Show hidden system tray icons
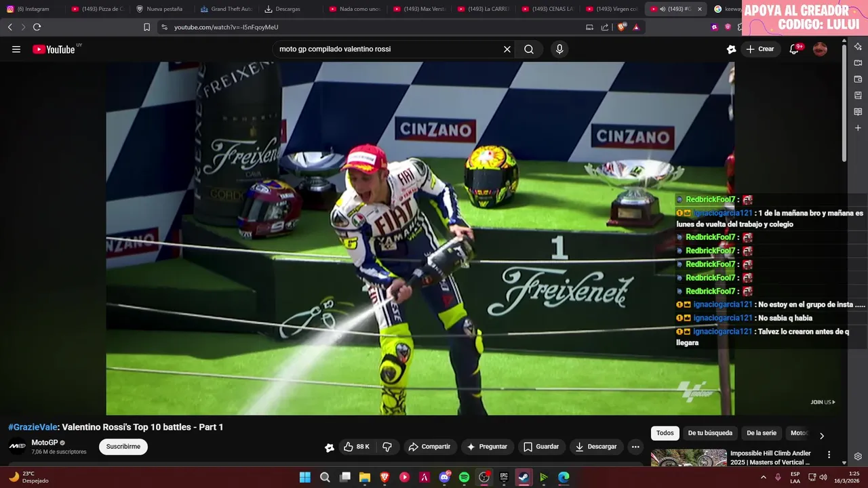Screen dimensions: 868x488 click(764, 477)
